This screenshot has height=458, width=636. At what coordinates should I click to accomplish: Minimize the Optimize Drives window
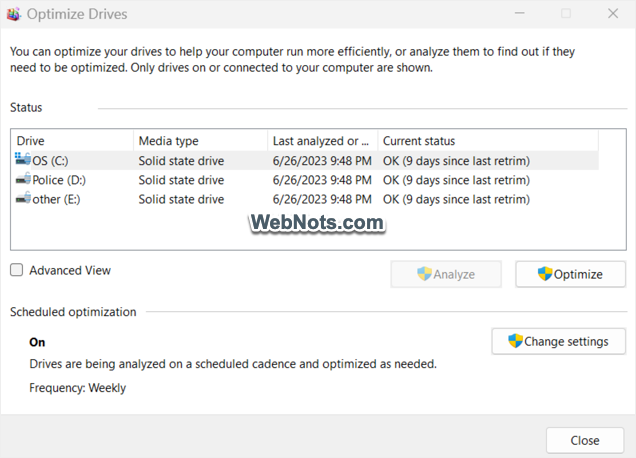pyautogui.click(x=520, y=13)
